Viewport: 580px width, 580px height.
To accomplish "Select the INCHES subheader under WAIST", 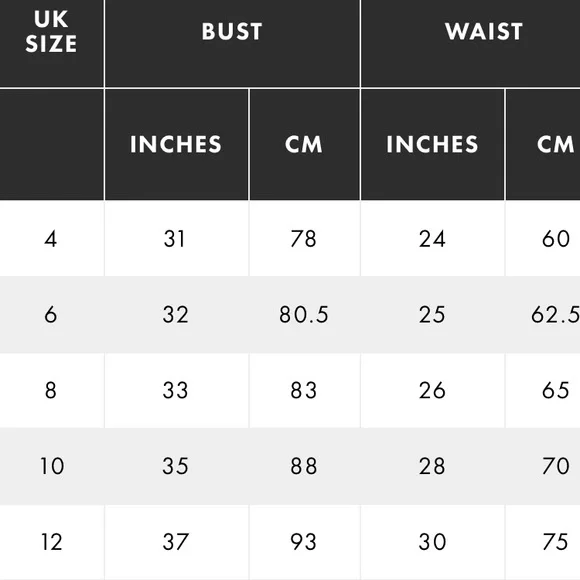I will [432, 145].
